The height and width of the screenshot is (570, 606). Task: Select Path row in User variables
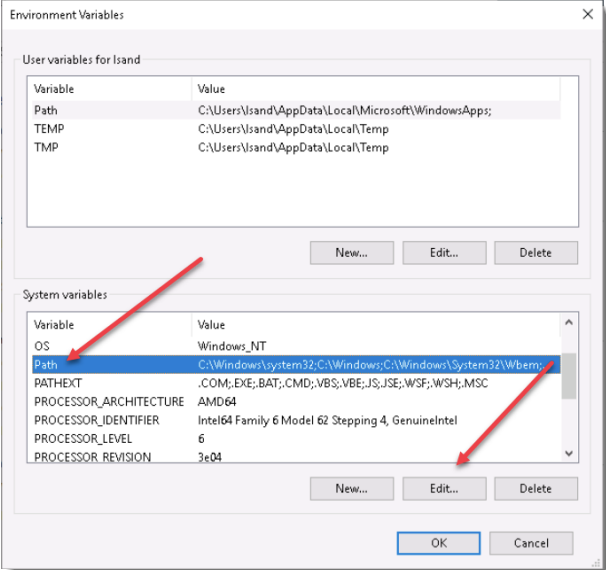click(296, 111)
